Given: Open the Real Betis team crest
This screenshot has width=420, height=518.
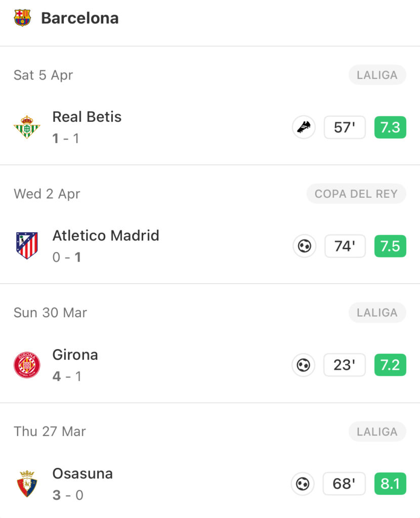Looking at the screenshot, I should [x=27, y=127].
